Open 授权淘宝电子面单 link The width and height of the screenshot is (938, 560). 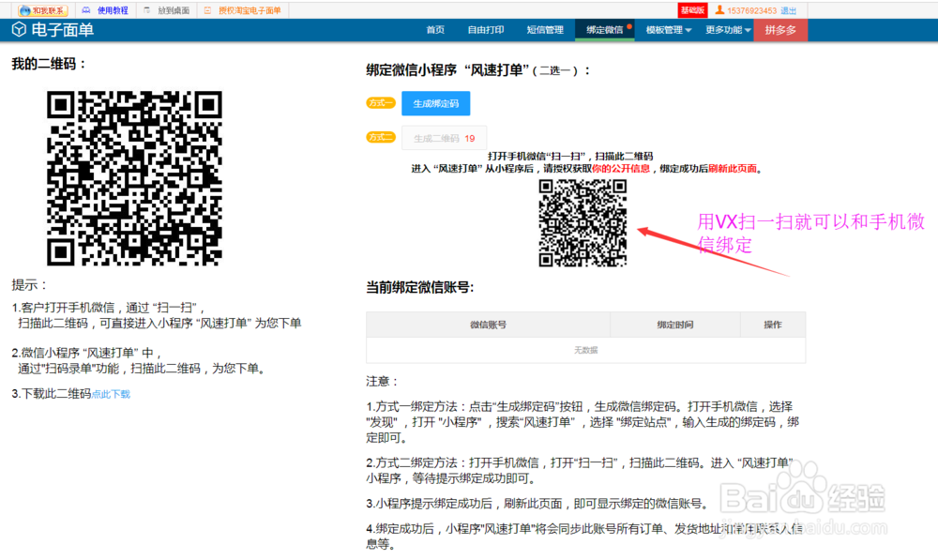tap(250, 10)
